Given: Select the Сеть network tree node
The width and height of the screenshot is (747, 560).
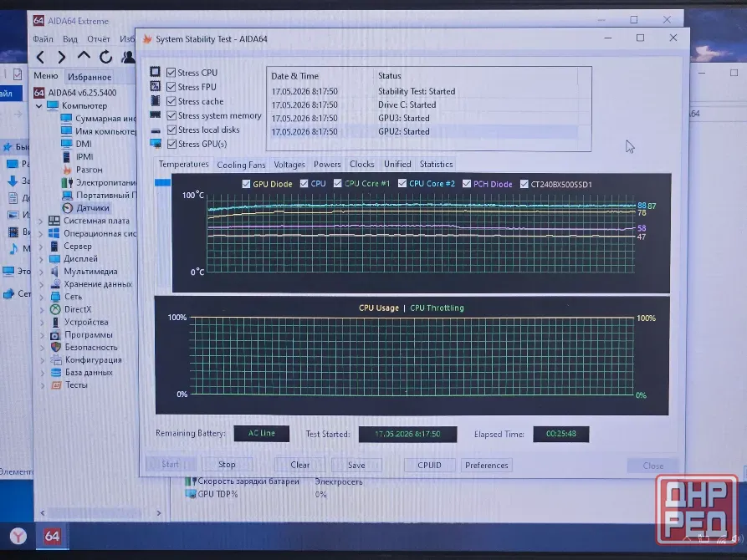Looking at the screenshot, I should pos(73,297).
